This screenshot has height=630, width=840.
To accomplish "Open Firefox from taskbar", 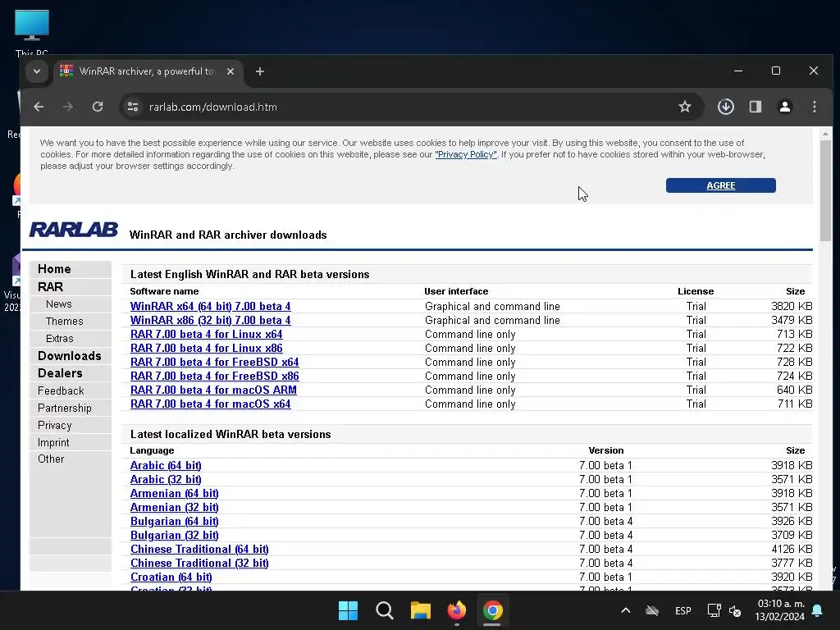I will pos(456,610).
